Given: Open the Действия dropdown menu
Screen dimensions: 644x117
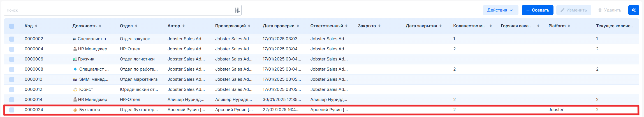Looking at the screenshot, I should (501, 10).
